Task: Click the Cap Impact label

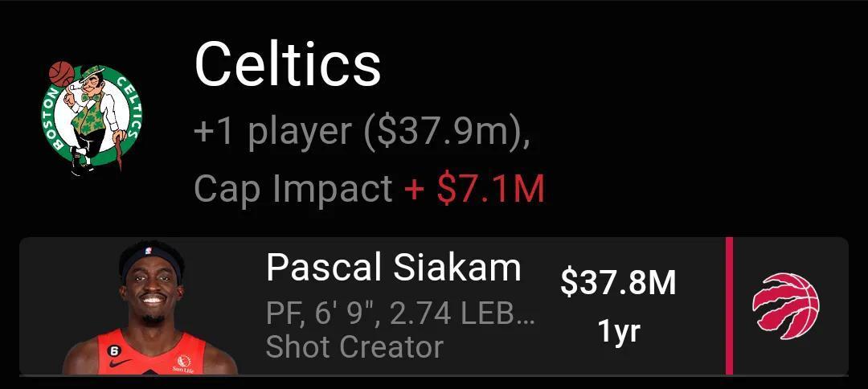Action: pyautogui.click(x=293, y=189)
